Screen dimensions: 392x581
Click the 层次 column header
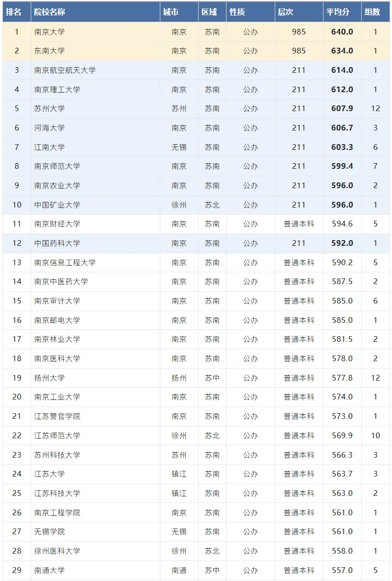point(299,12)
